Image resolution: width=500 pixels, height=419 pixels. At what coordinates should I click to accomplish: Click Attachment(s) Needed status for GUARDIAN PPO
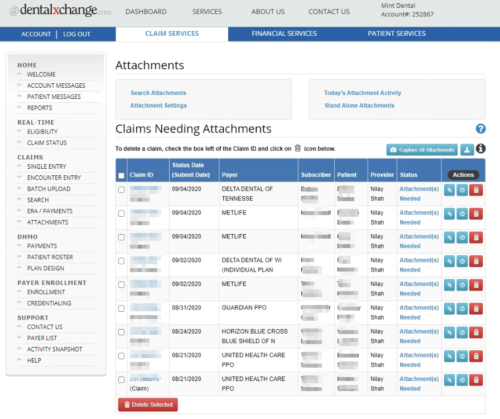419,312
